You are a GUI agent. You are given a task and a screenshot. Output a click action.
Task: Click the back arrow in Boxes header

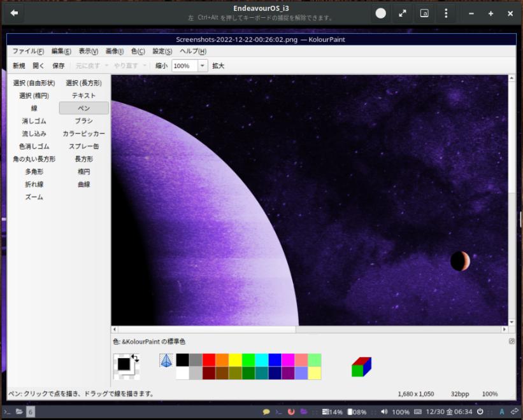point(15,13)
